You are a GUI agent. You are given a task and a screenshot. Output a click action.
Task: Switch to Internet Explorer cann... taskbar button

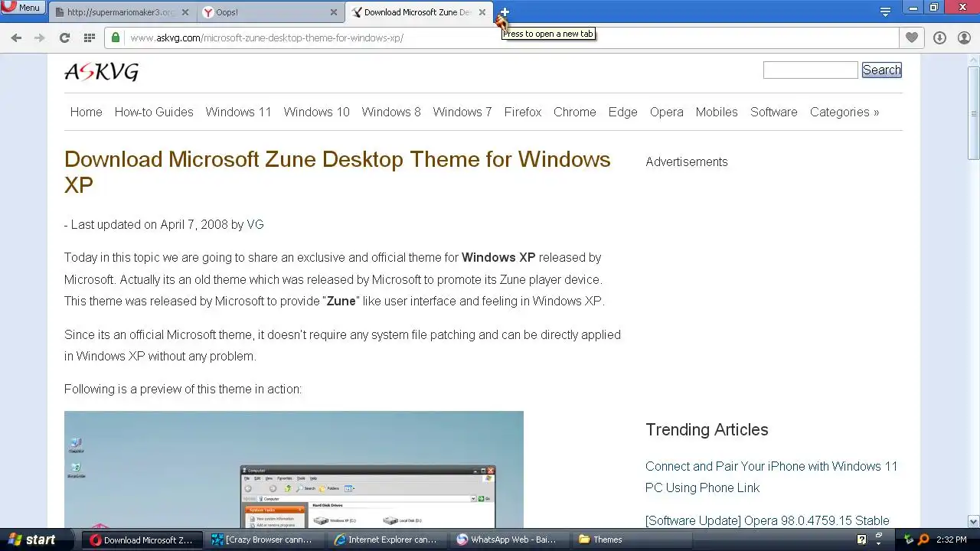tap(387, 540)
